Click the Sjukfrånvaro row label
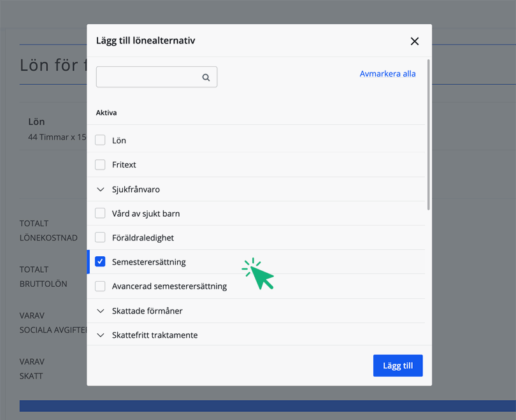The image size is (516, 420). [x=136, y=189]
